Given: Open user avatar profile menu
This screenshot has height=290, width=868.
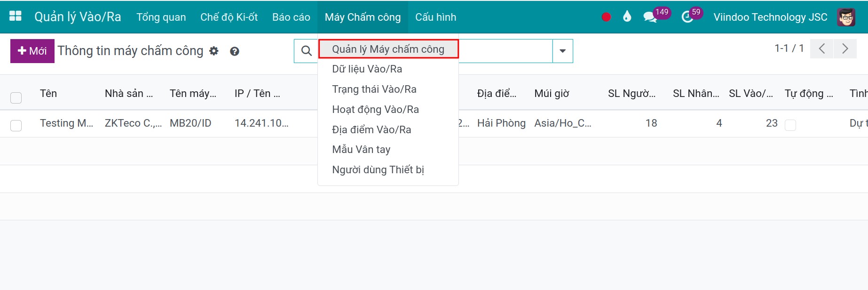Looking at the screenshot, I should (x=846, y=17).
